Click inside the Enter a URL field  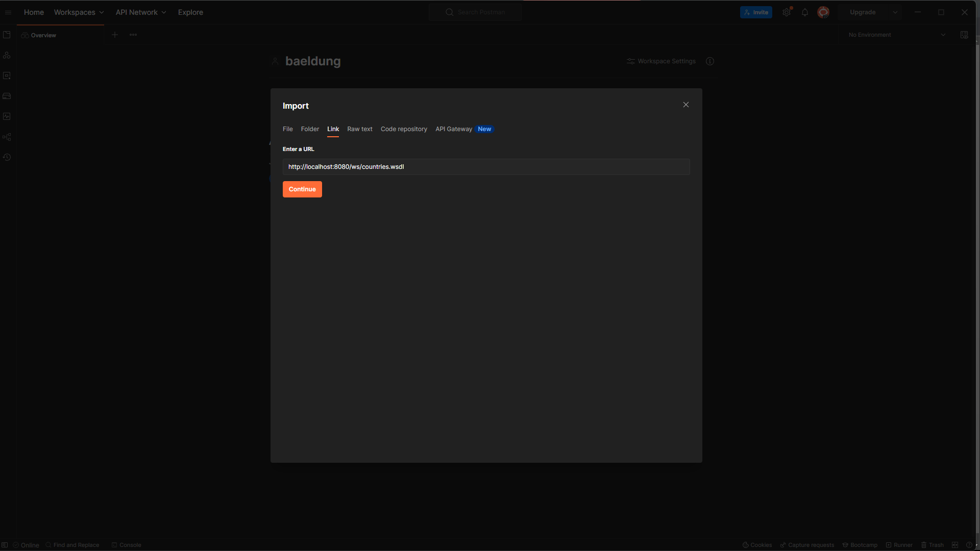[x=486, y=167]
